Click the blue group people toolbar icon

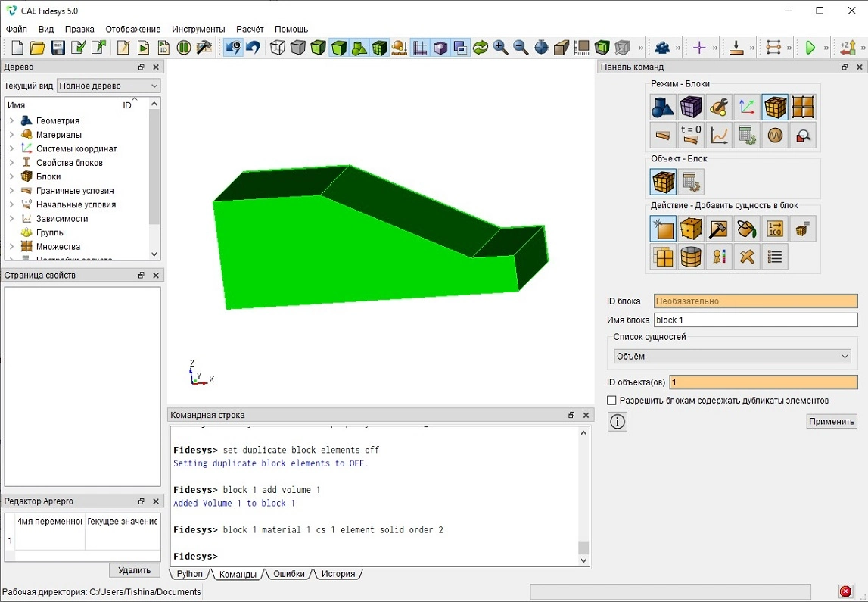click(662, 48)
